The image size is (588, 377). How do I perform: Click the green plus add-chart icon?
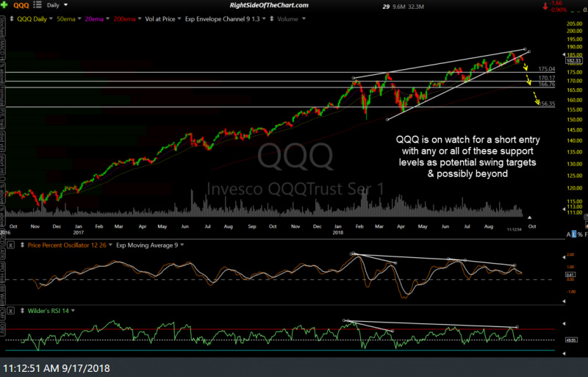6,6
